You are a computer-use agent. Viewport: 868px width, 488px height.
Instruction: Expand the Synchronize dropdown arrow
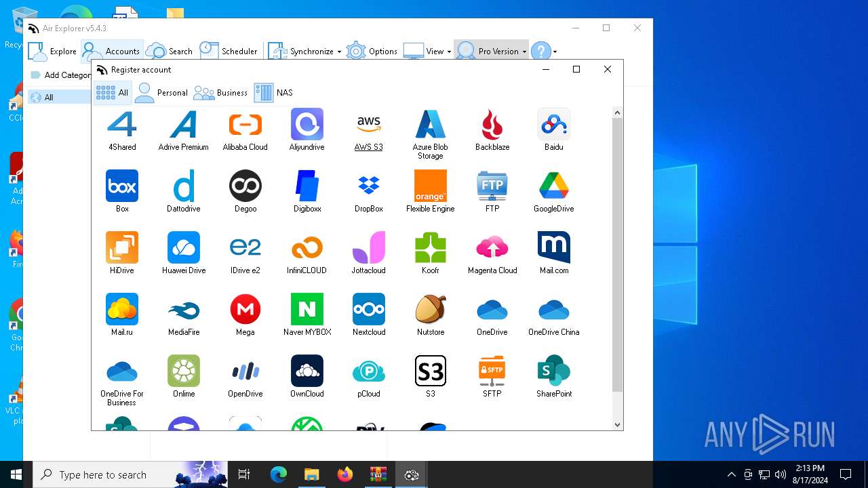[x=339, y=52]
